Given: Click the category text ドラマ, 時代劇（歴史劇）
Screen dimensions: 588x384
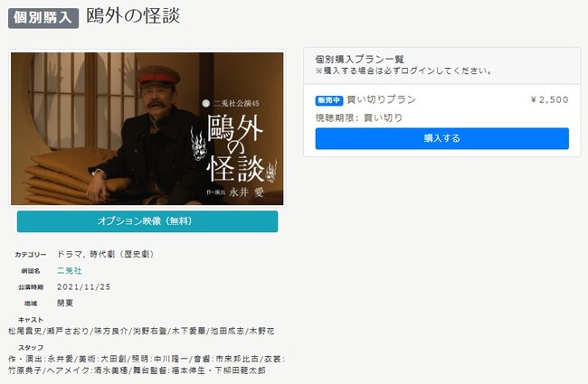Looking at the screenshot, I should (105, 254).
